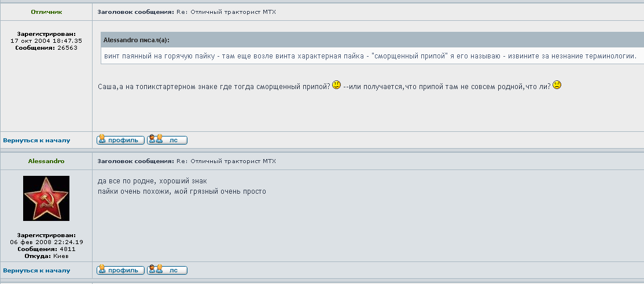
Task: Click the reply line 'да все по родне, хороший знак'
Action: [x=152, y=181]
